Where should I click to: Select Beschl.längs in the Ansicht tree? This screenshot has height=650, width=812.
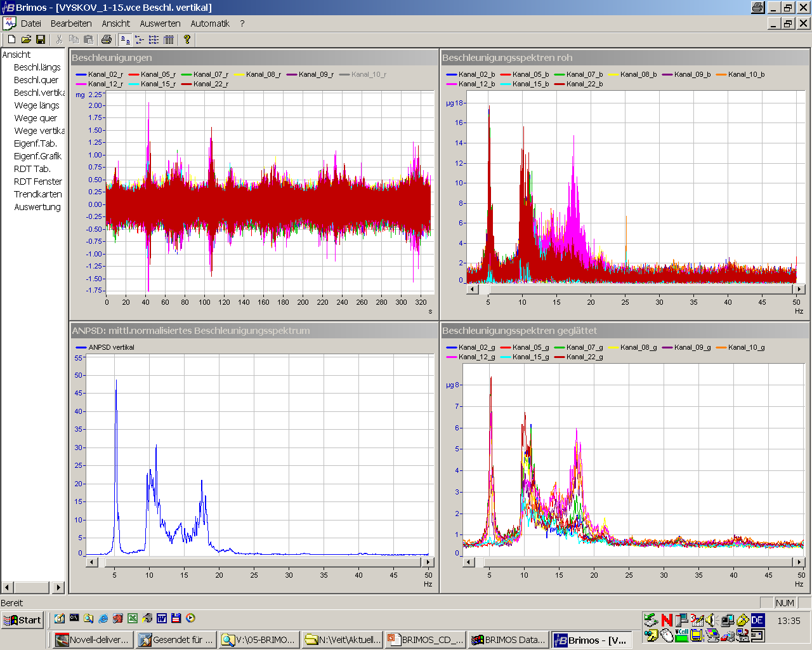pos(37,67)
